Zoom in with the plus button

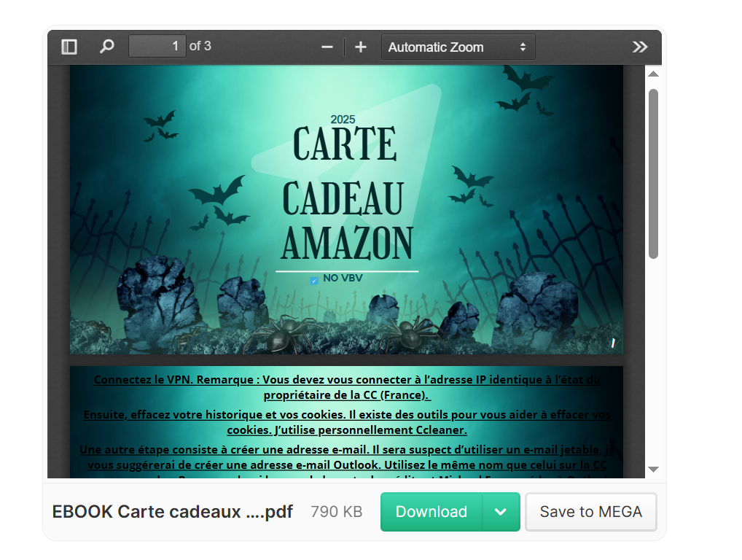click(361, 47)
